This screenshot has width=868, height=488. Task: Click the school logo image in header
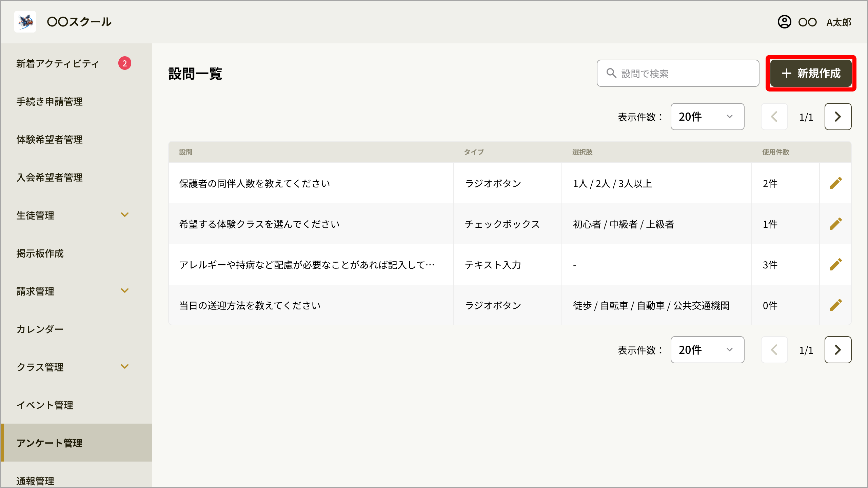click(25, 22)
